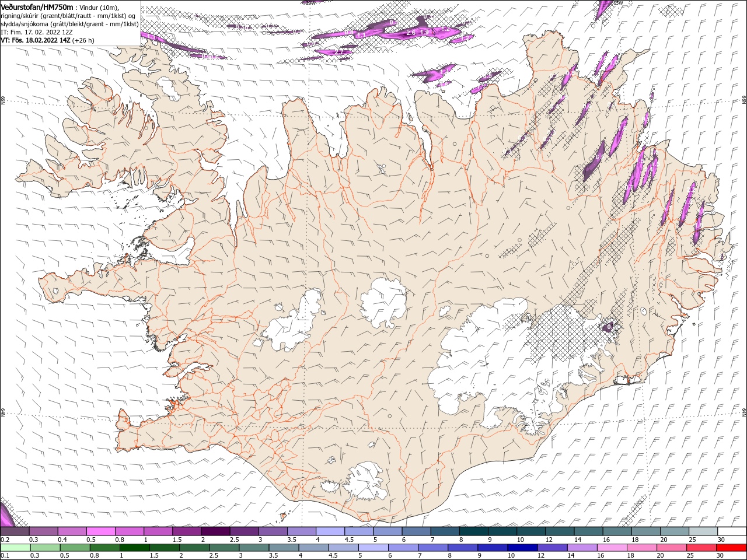Pick the darkest green 1 swatch in rain scale
The width and height of the screenshot is (747, 560).
(135, 548)
